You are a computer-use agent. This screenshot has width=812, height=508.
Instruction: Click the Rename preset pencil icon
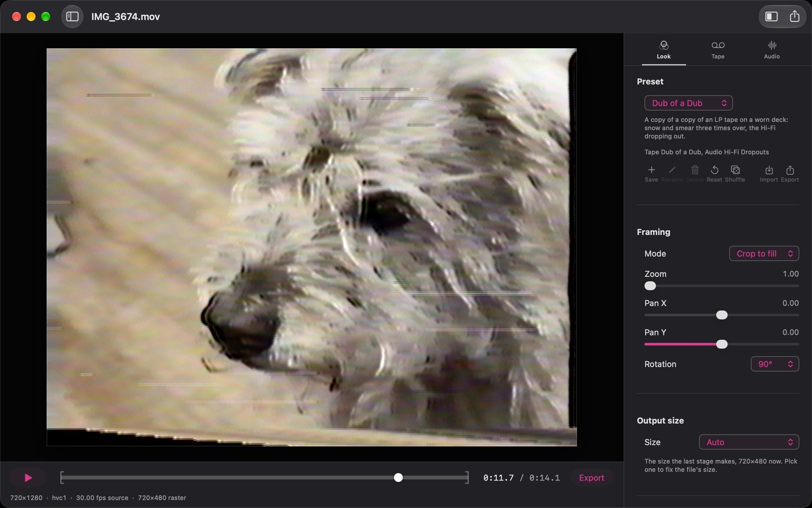pos(672,173)
